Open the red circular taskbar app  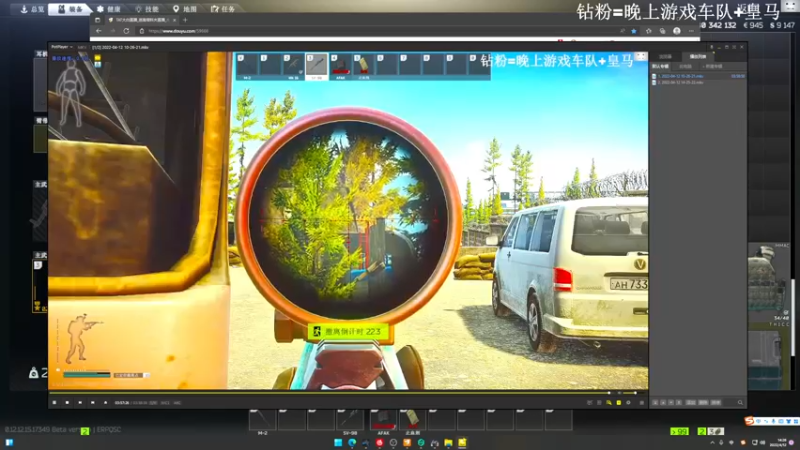379,443
